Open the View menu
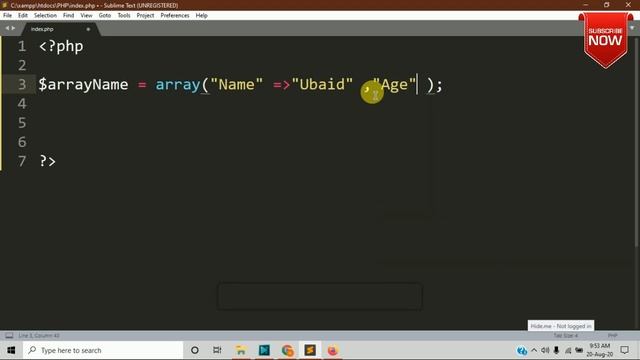 [86, 16]
